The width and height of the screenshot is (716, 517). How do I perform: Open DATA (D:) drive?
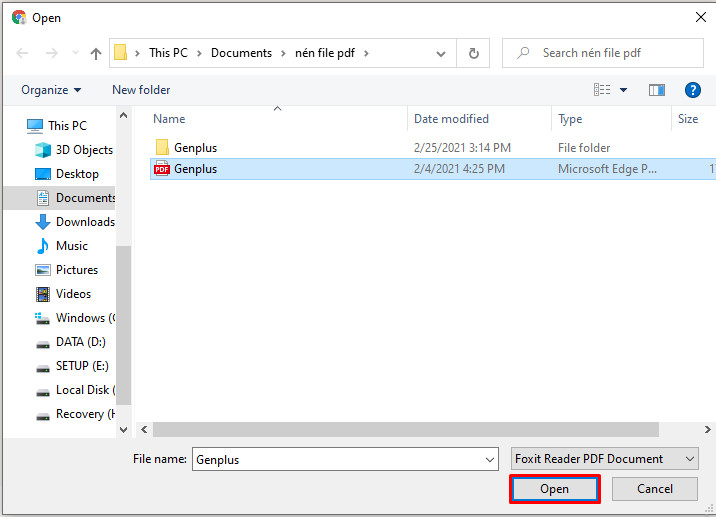click(71, 342)
